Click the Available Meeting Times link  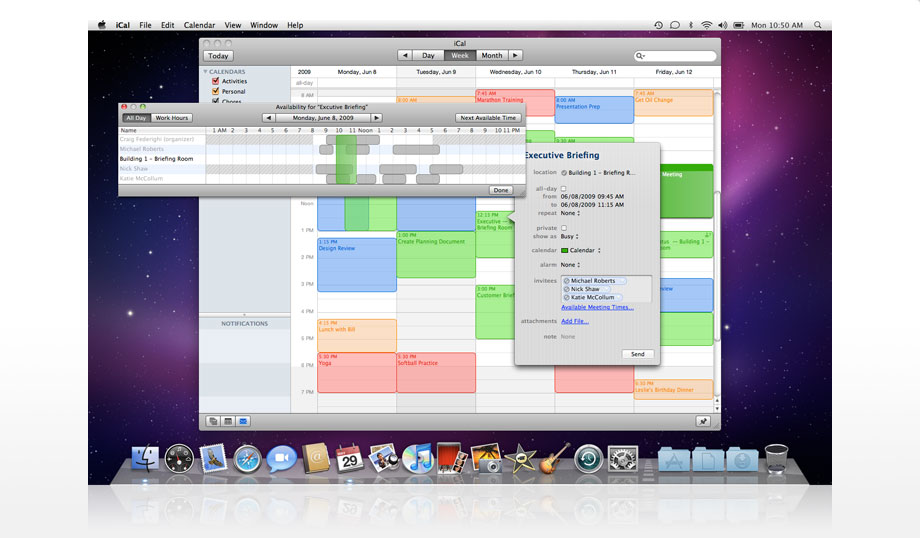coord(597,307)
